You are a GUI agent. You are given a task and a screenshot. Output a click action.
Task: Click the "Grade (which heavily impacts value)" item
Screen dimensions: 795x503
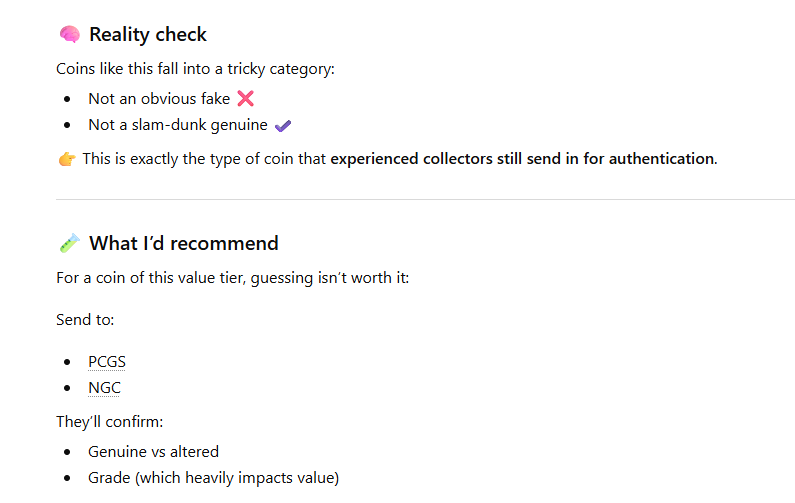pos(213,478)
